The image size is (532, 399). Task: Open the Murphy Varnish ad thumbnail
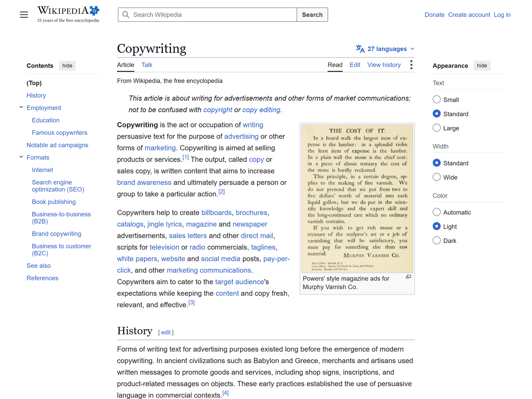(x=357, y=199)
